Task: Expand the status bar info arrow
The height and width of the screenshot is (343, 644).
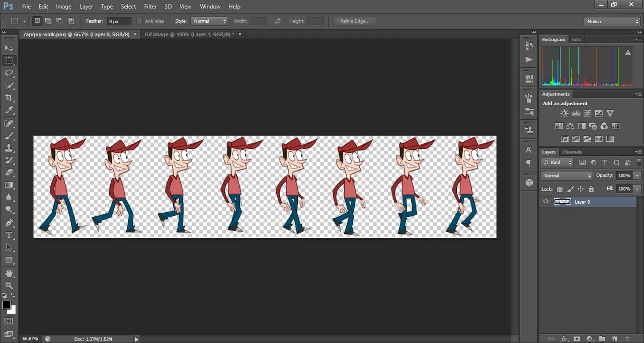Action: [136, 339]
